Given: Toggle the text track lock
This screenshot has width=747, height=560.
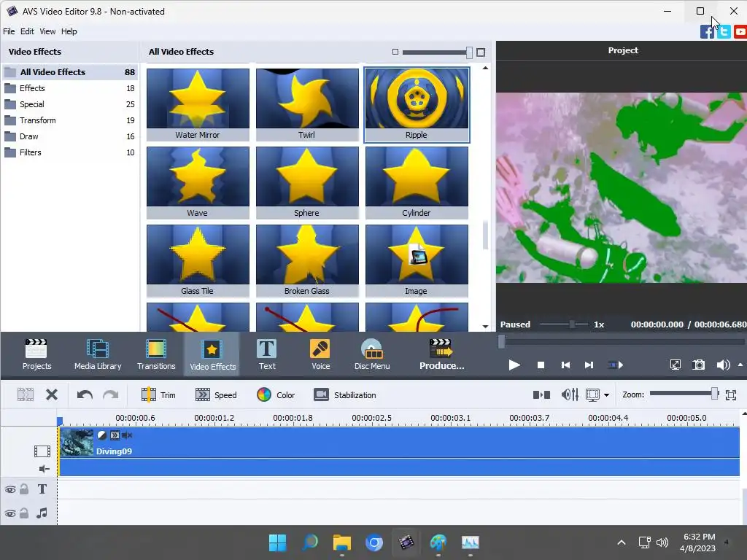Looking at the screenshot, I should 24,489.
